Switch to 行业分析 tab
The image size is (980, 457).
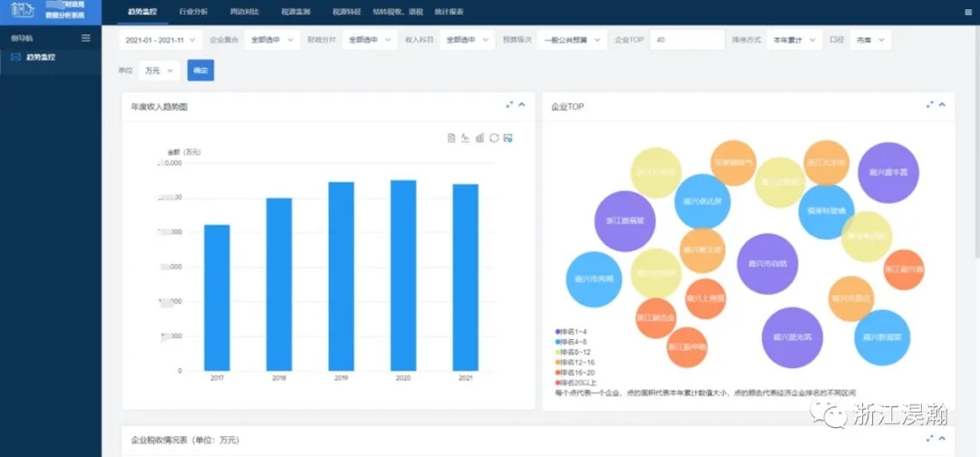pyautogui.click(x=192, y=13)
